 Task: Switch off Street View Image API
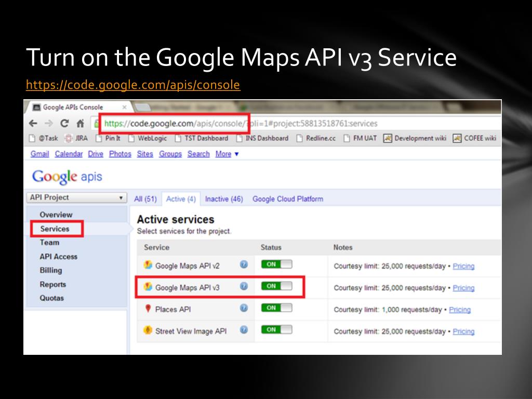276,329
